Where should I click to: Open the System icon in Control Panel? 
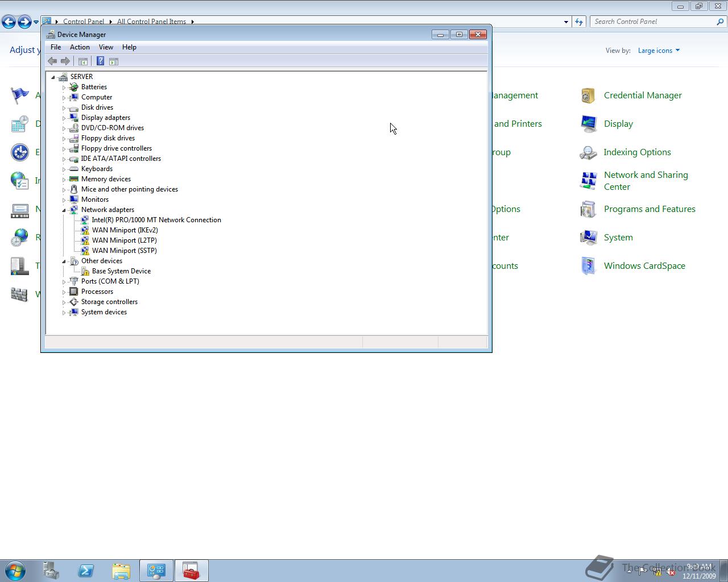click(x=588, y=238)
